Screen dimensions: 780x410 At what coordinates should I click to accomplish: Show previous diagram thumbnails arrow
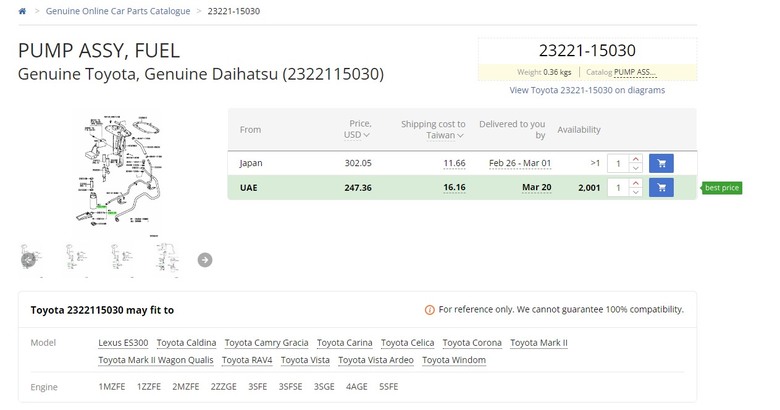click(28, 260)
